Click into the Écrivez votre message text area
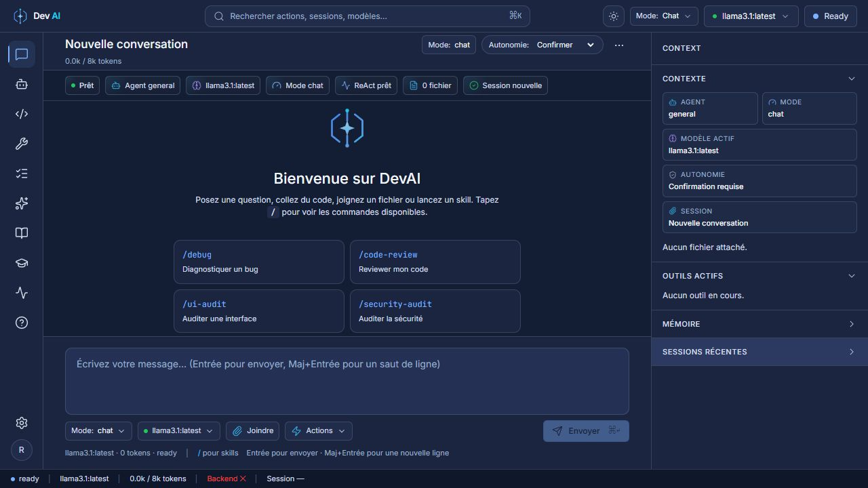868x488 pixels. pyautogui.click(x=347, y=381)
